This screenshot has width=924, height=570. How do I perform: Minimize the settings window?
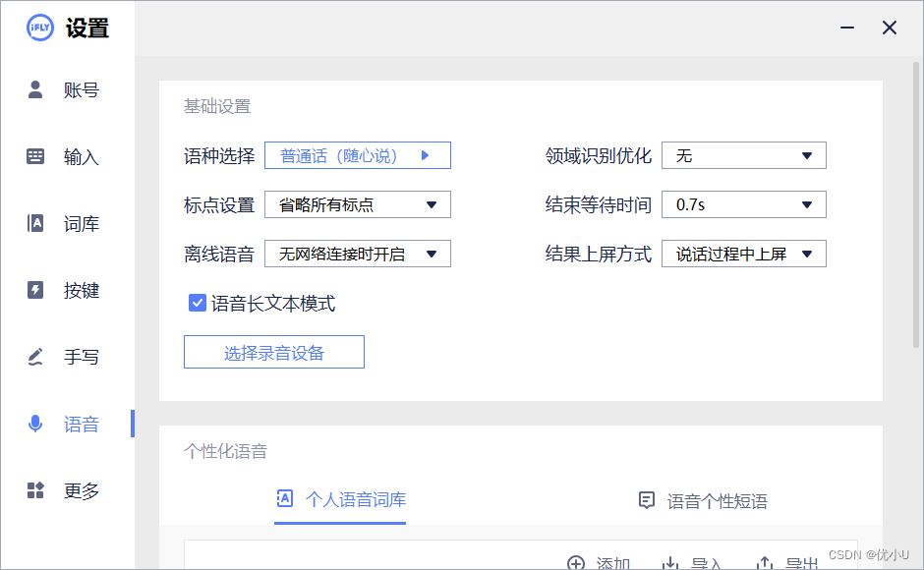847,28
